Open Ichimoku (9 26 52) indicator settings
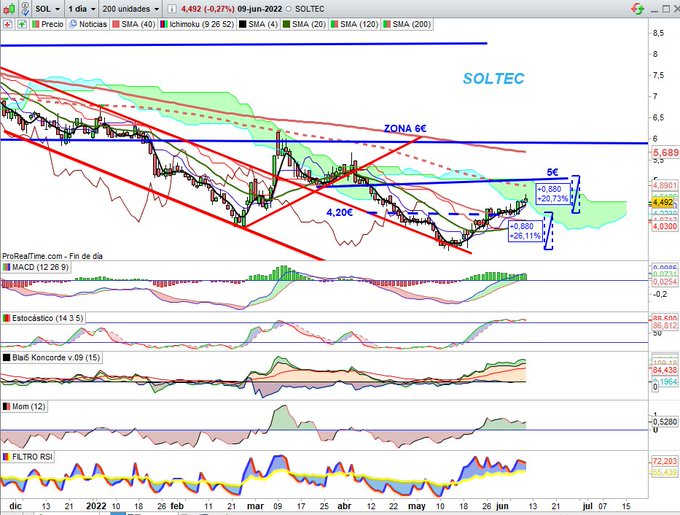 coord(197,24)
